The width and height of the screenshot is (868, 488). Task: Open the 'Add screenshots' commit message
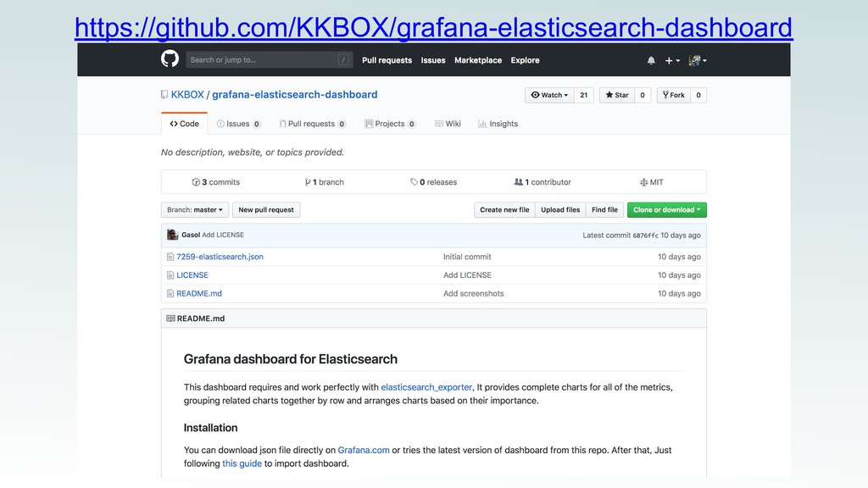pyautogui.click(x=473, y=293)
